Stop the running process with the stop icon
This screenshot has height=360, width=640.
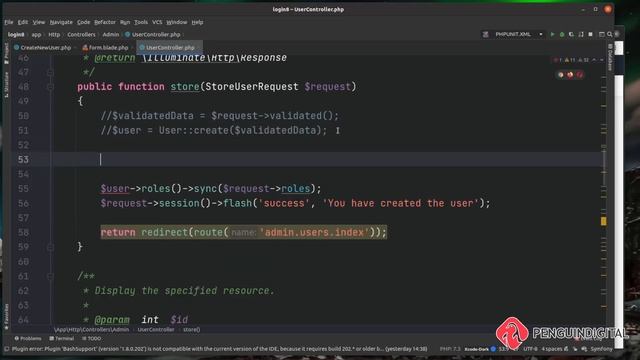coord(590,35)
